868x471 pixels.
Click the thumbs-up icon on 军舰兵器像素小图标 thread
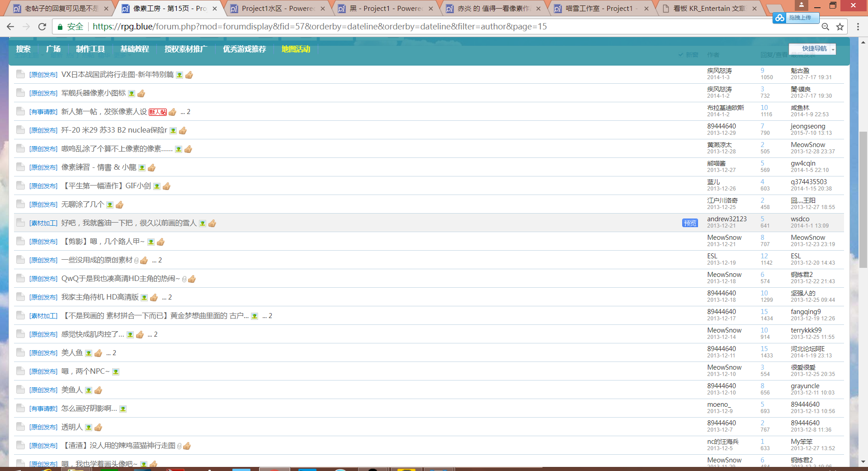[142, 93]
